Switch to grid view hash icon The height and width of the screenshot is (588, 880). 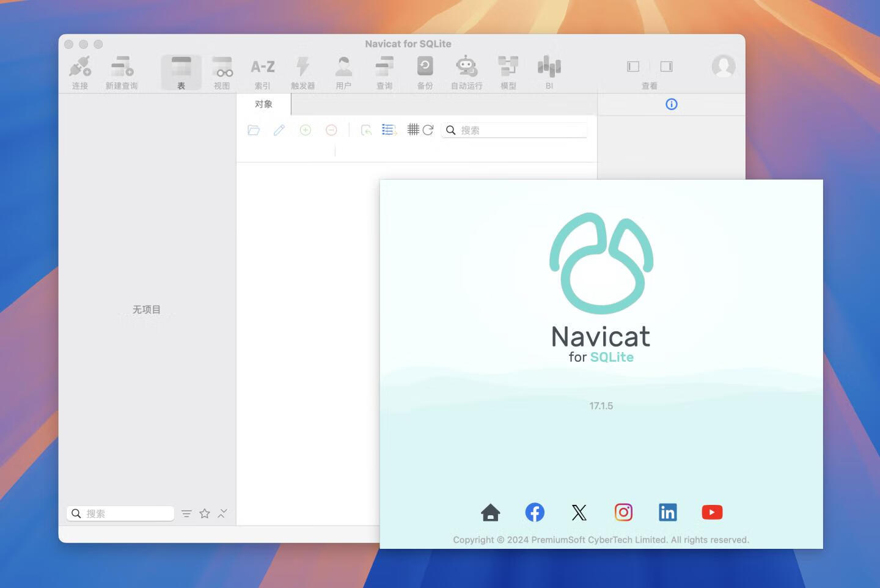413,130
